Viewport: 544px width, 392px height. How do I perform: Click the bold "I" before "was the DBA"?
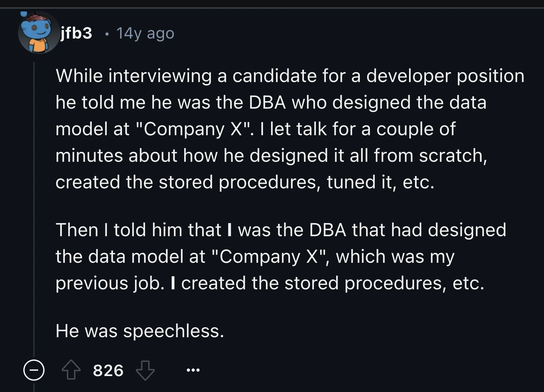click(x=229, y=230)
